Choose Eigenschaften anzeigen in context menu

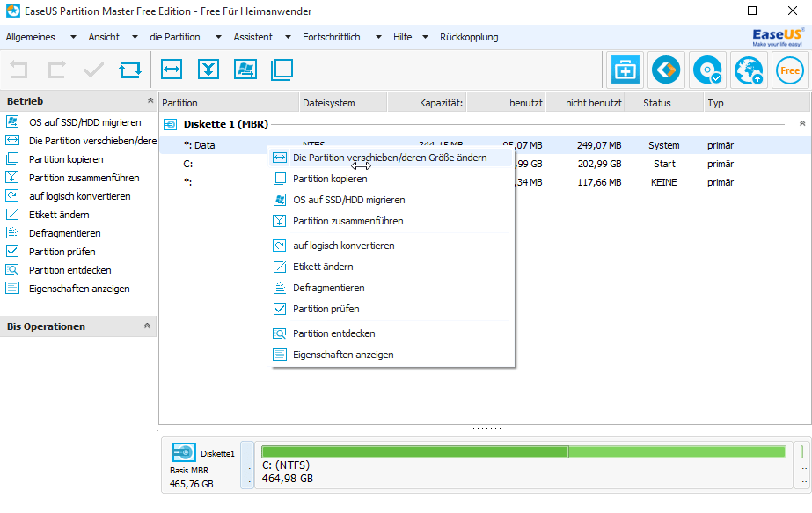[391, 355]
